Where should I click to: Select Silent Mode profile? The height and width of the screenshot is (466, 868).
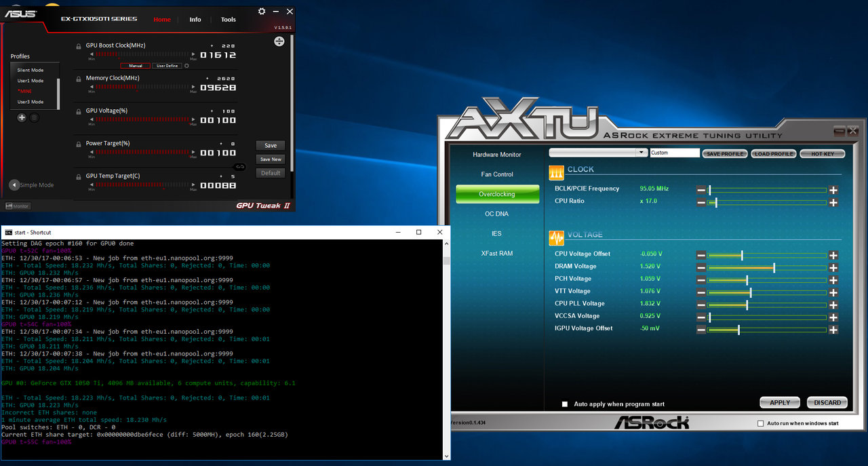[31, 71]
